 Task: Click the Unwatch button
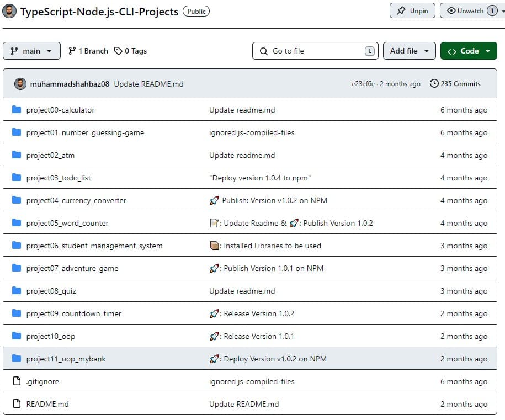pyautogui.click(x=472, y=10)
